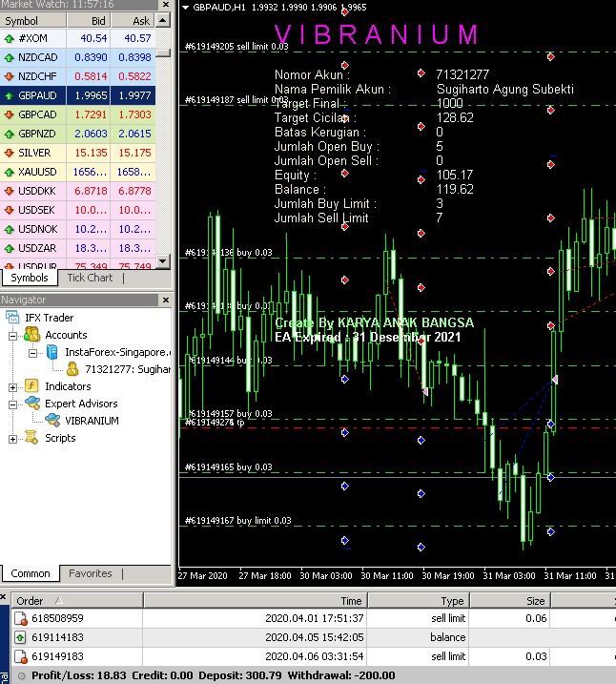The width and height of the screenshot is (616, 684).
Task: Select the VIBRANIUM expert advisor icon
Action: click(x=52, y=421)
